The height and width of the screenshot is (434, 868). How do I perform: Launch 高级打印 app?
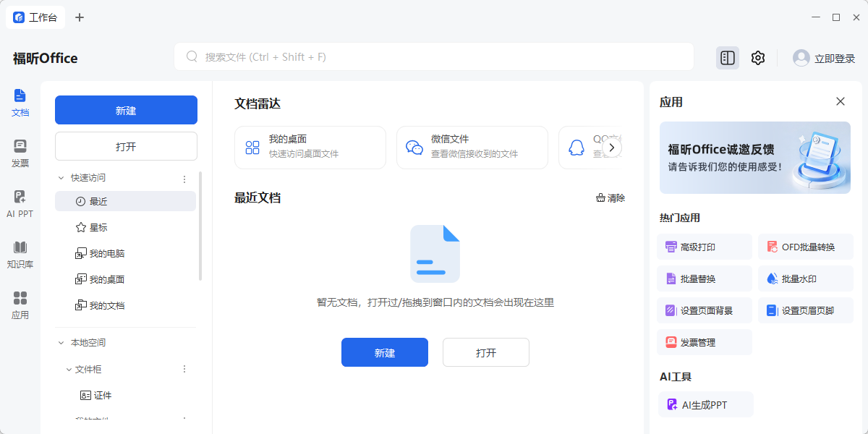705,247
